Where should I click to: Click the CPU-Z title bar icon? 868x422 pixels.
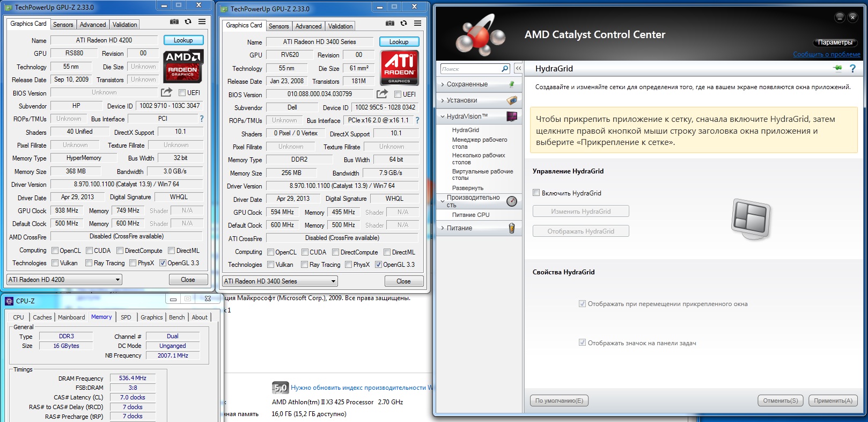(9, 301)
